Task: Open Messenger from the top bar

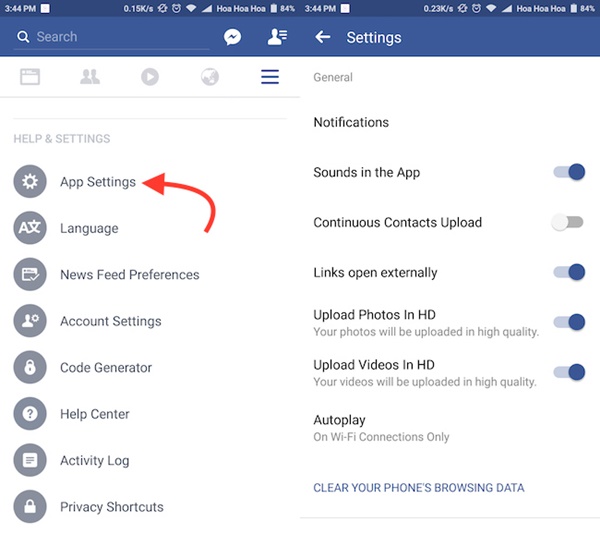Action: click(232, 37)
